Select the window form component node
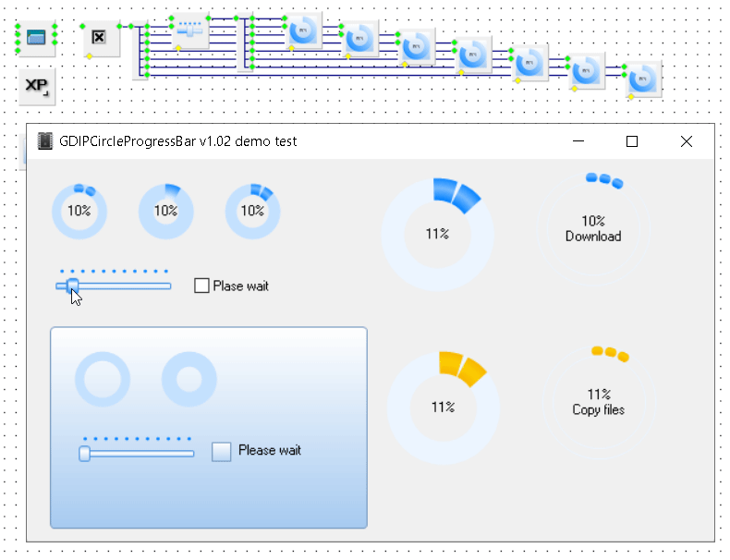 (37, 37)
